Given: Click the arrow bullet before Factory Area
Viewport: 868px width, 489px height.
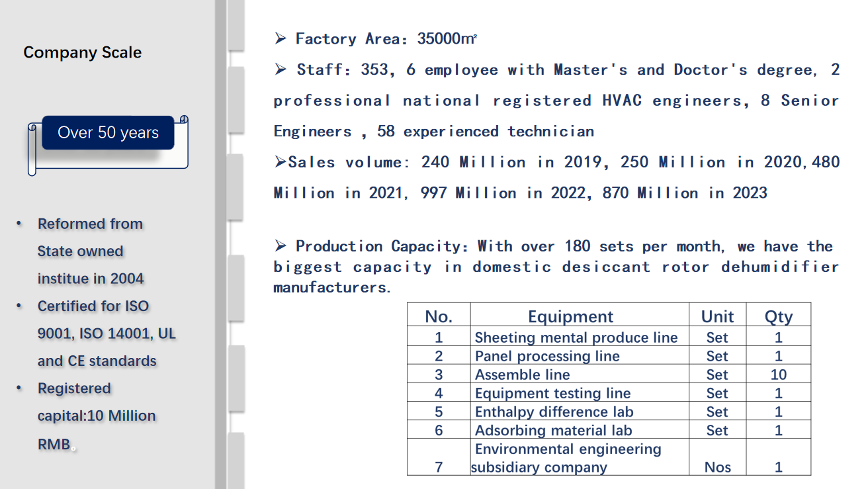Looking at the screenshot, I should [281, 39].
